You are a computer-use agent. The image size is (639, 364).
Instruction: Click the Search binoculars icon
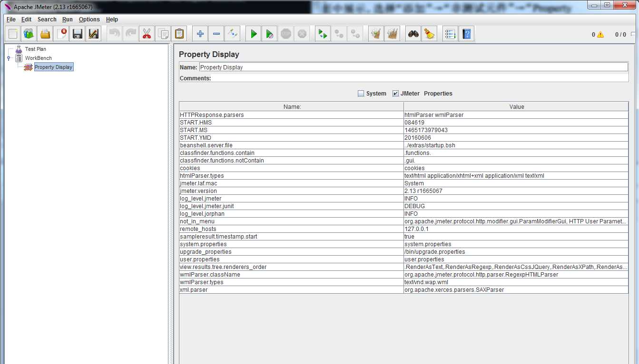pos(413,34)
